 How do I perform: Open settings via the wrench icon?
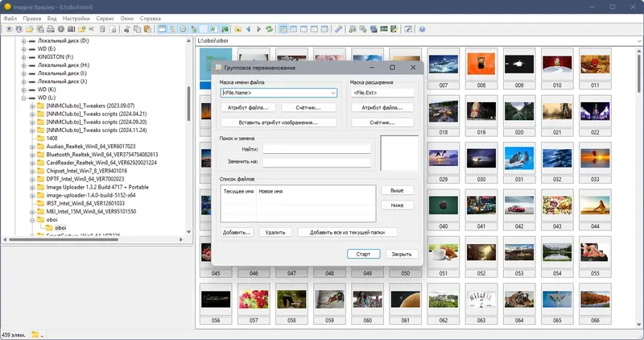click(x=338, y=29)
